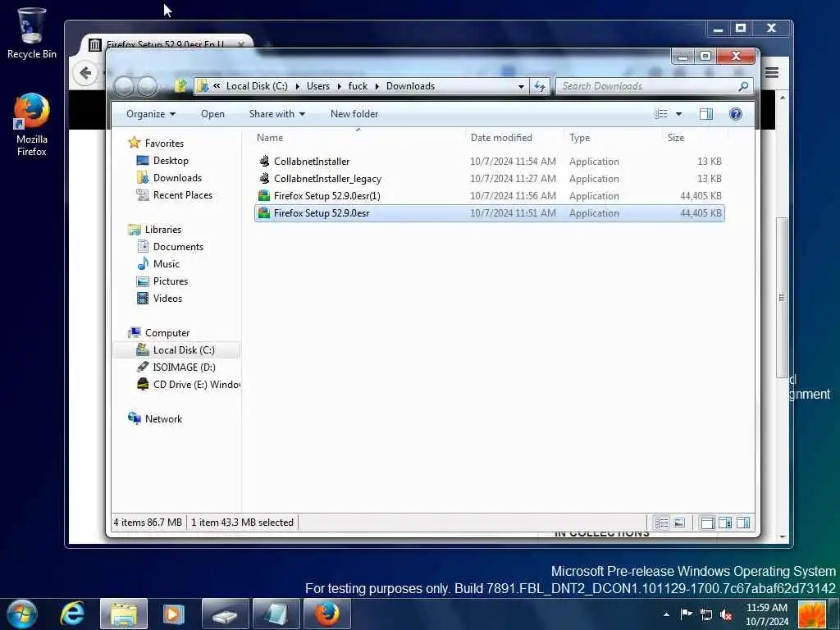Select Favorites in navigation pane
Screen dimensions: 840x630
click(x=164, y=143)
